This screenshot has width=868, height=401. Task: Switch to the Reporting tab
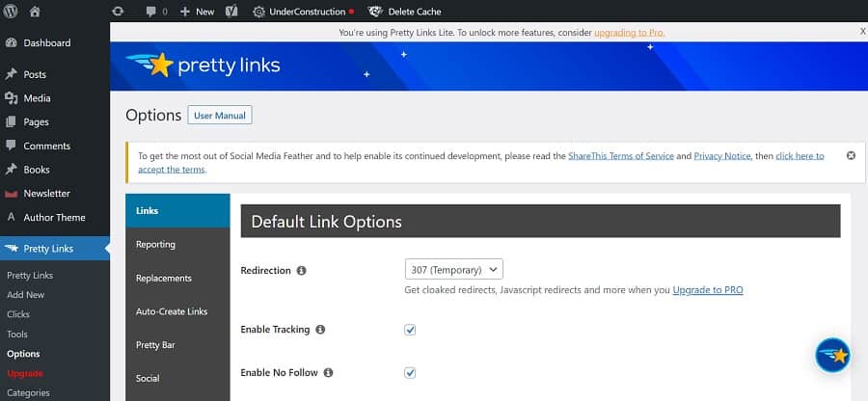point(177,244)
